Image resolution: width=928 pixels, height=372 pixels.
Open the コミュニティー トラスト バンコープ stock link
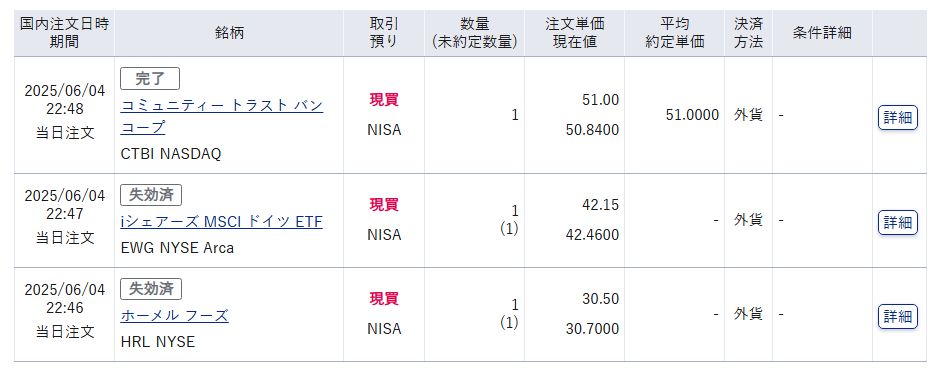[x=222, y=117]
